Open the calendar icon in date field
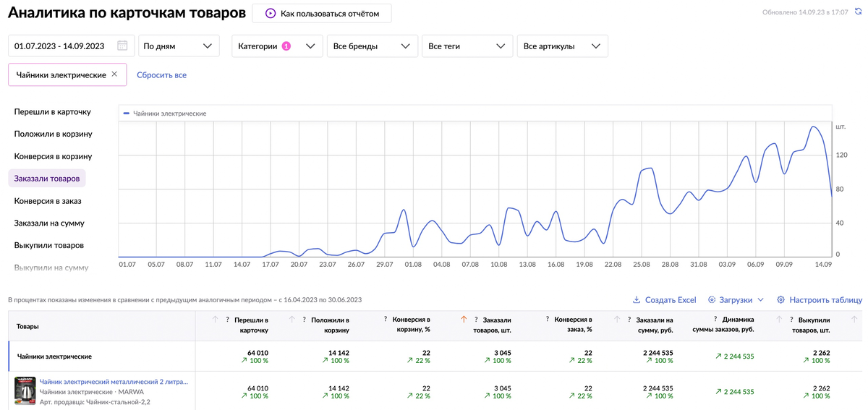 tap(122, 46)
